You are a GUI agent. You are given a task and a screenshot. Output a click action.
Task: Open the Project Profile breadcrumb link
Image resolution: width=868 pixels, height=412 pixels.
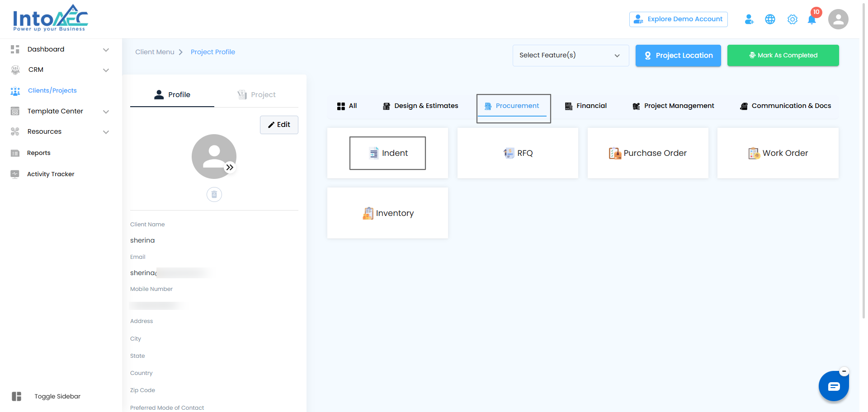[x=213, y=52]
